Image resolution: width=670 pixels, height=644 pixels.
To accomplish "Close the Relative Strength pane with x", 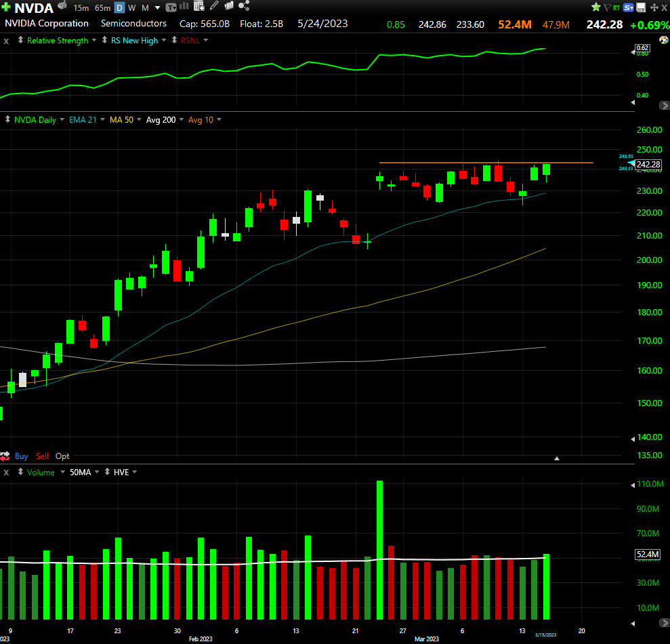I will [6, 41].
